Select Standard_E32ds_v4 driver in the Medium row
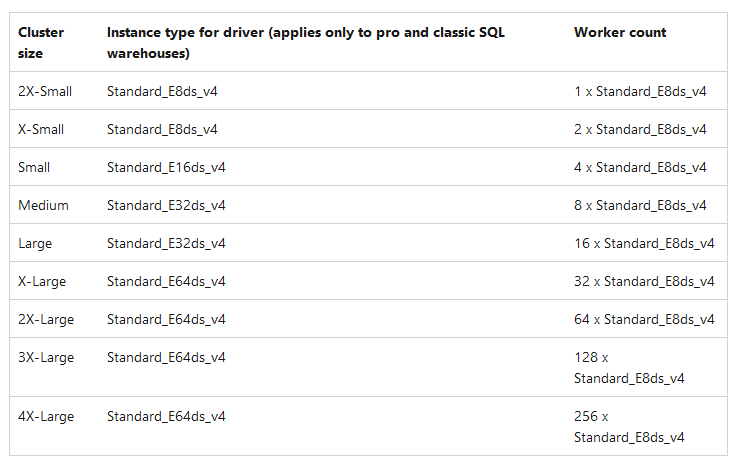The width and height of the screenshot is (732, 463). (166, 205)
